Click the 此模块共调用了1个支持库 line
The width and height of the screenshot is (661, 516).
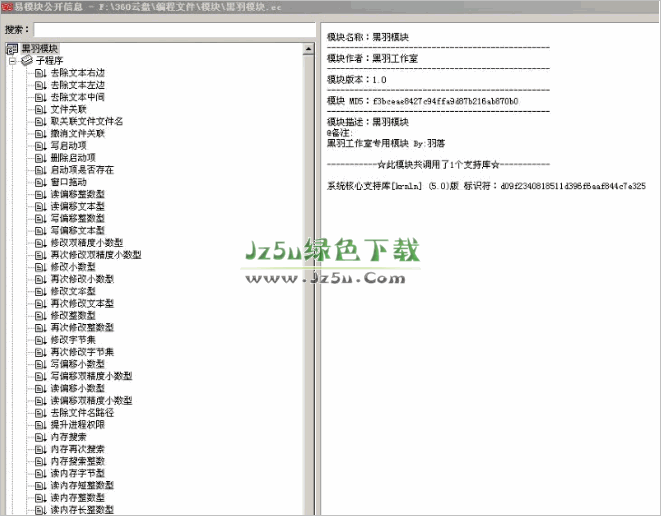pos(438,165)
